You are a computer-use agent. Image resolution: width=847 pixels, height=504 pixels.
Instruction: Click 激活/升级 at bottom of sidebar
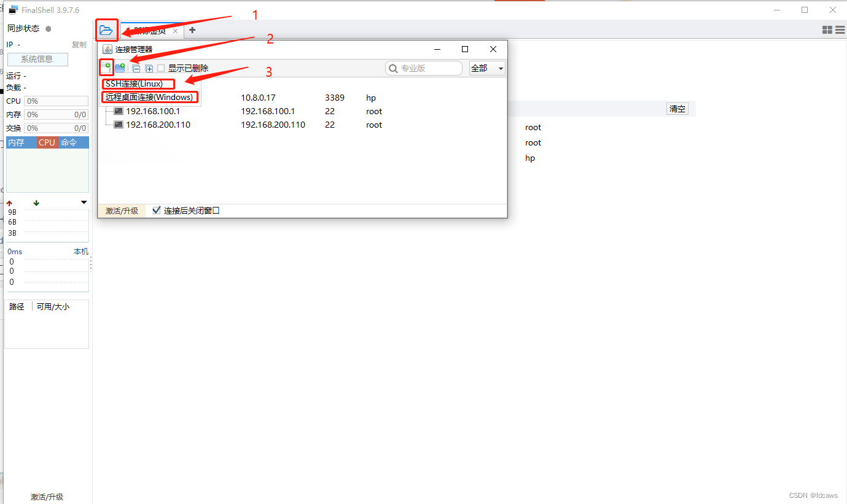47,497
